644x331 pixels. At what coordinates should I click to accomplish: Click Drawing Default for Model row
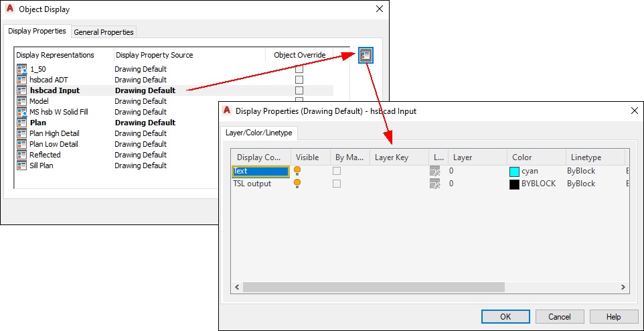coord(141,101)
